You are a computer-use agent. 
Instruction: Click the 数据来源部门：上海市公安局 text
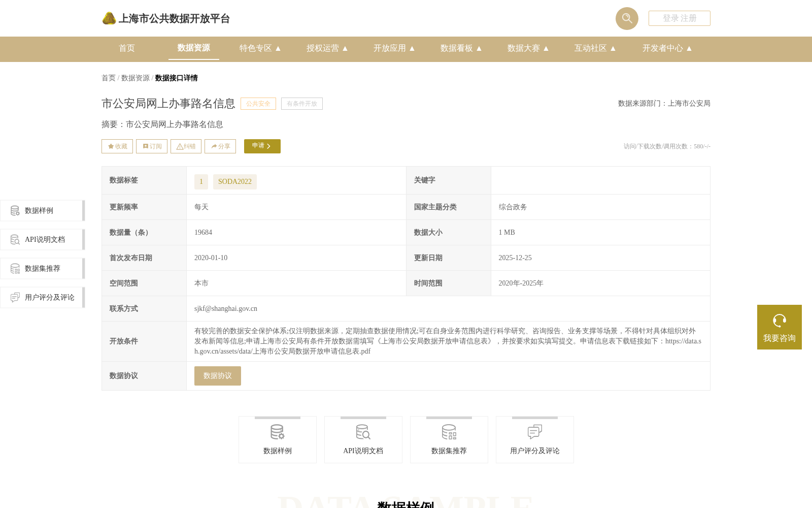pos(664,104)
